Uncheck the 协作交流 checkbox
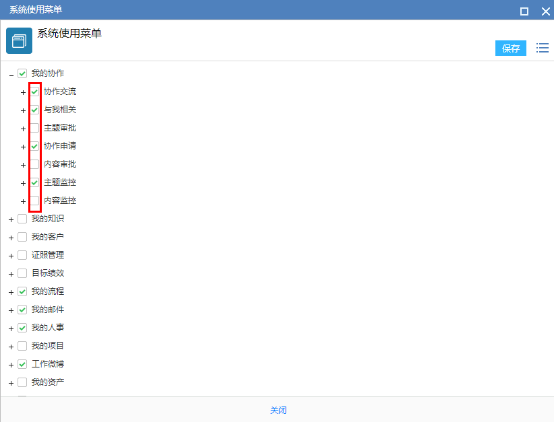This screenshot has width=554, height=423. (x=35, y=92)
